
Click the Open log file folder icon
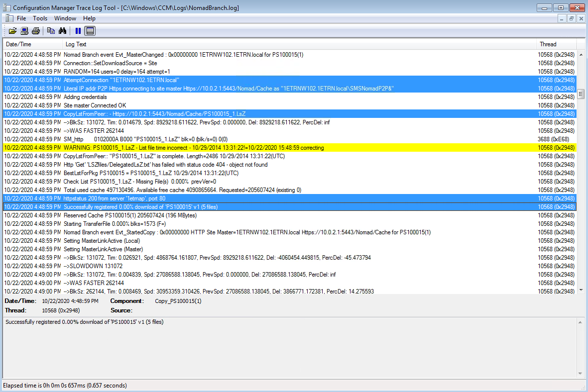tap(13, 31)
